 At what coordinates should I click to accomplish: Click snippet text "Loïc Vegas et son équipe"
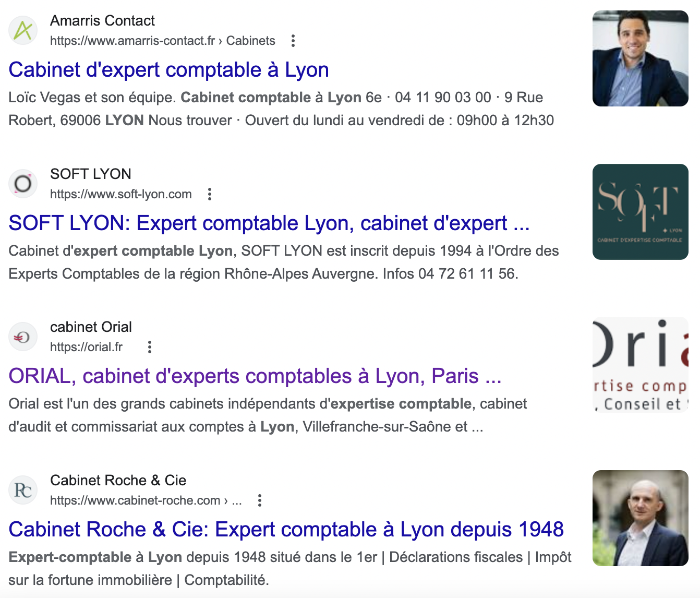(x=92, y=98)
